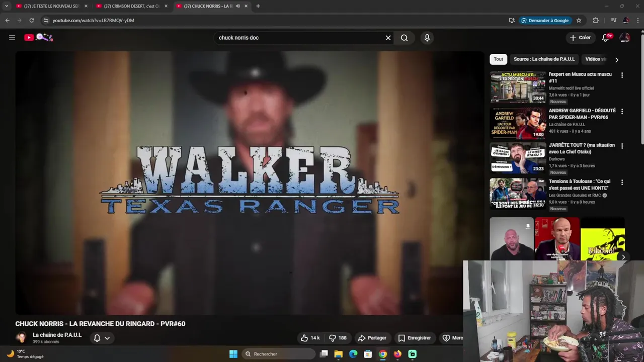Viewport: 644px width, 362px height.
Task: Click Partager to share the video
Action: [x=372, y=338]
